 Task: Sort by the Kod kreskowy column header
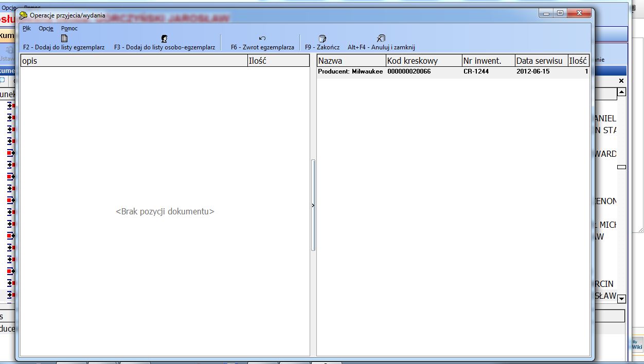424,61
